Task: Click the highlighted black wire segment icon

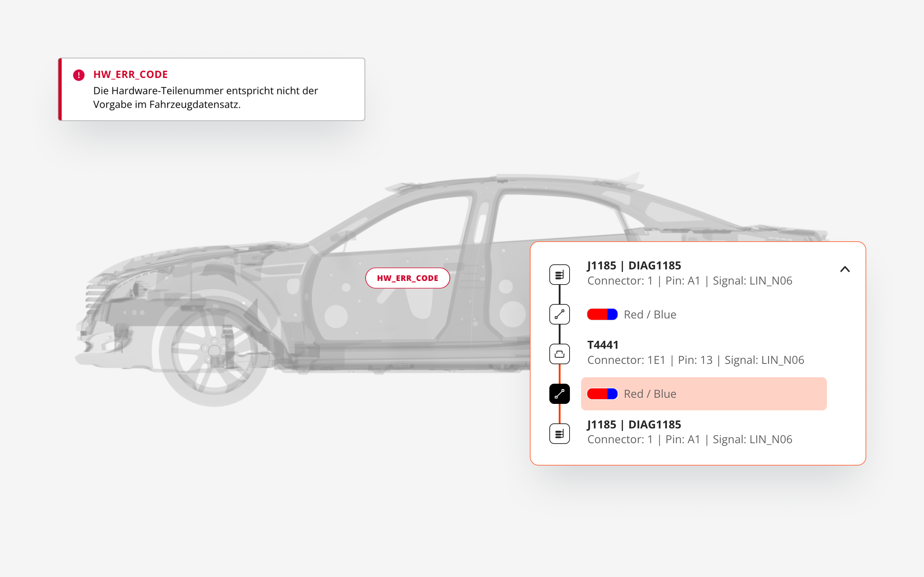Action: click(559, 393)
